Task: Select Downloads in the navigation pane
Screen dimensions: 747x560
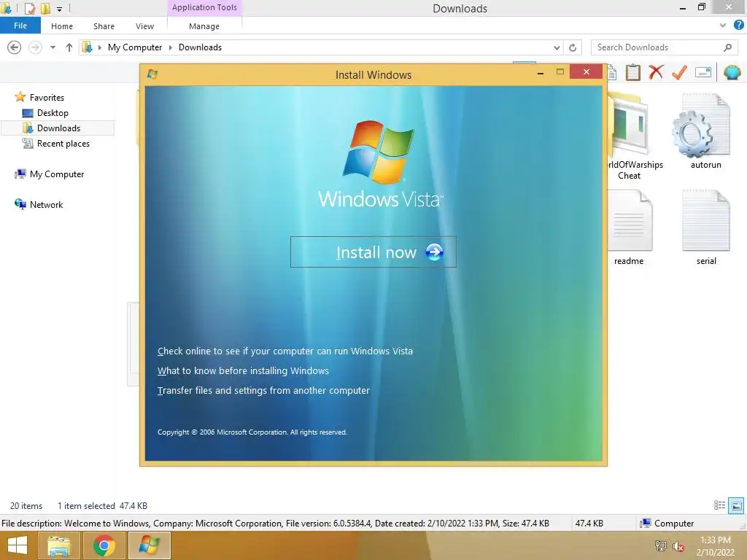Action: coord(58,128)
